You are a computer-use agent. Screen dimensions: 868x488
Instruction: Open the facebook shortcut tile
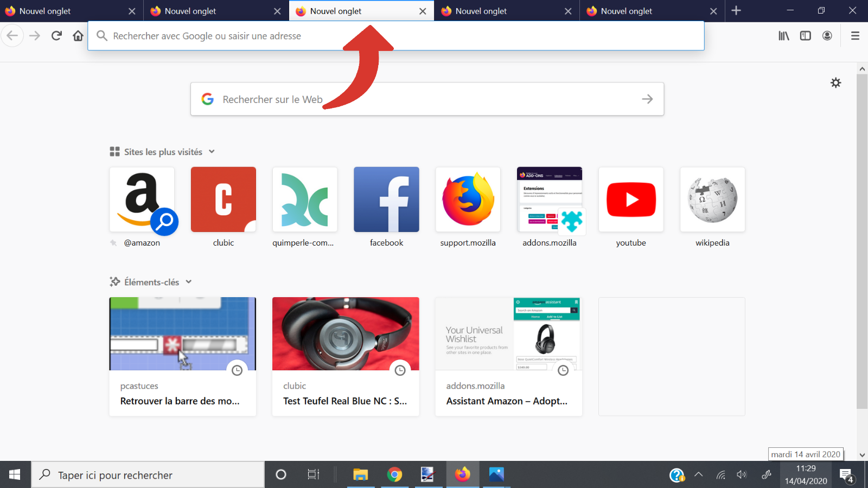click(x=386, y=200)
